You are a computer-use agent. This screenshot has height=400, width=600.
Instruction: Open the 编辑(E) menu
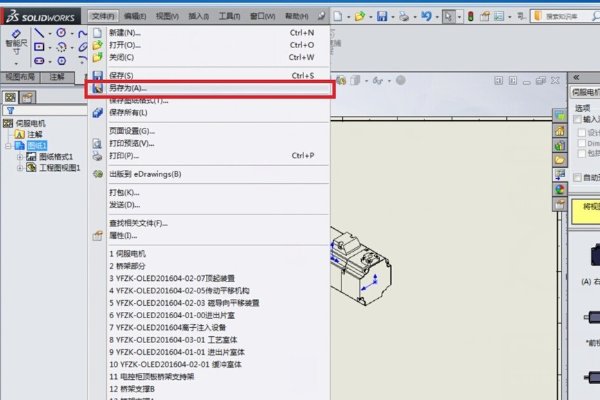pos(135,16)
